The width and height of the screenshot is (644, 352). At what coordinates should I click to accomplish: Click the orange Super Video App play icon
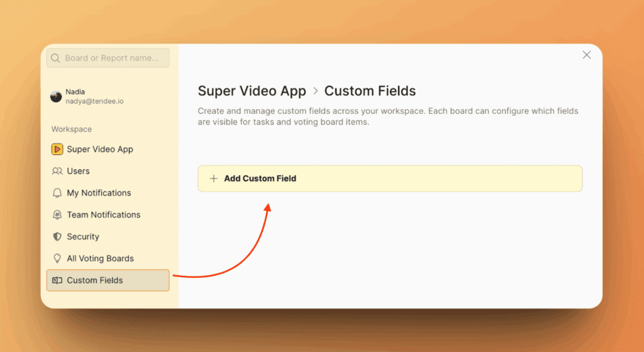point(57,149)
